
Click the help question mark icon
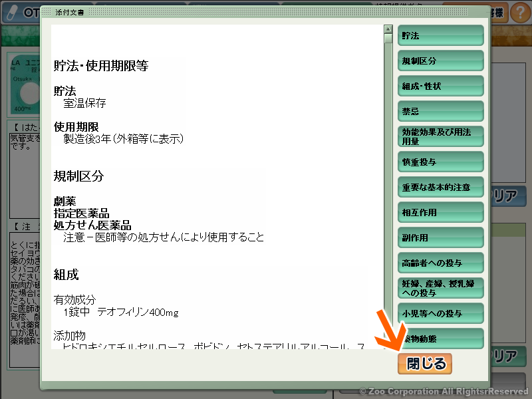(x=520, y=13)
